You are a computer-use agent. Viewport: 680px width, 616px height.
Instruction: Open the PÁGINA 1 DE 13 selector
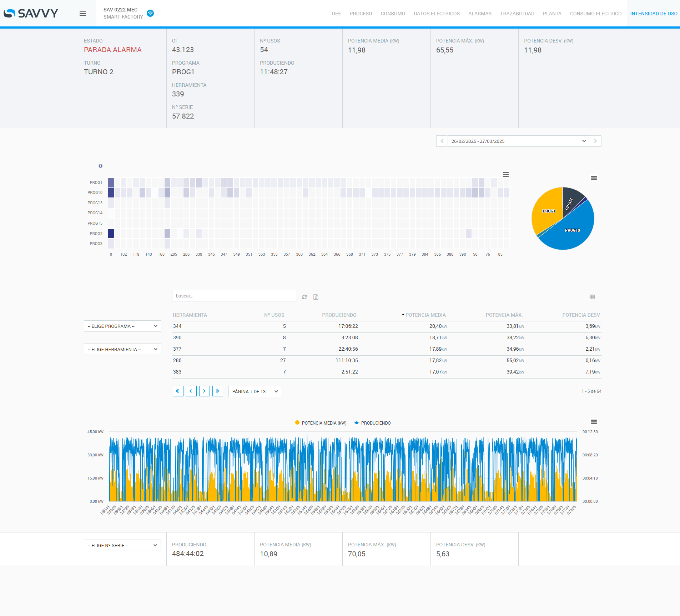255,391
